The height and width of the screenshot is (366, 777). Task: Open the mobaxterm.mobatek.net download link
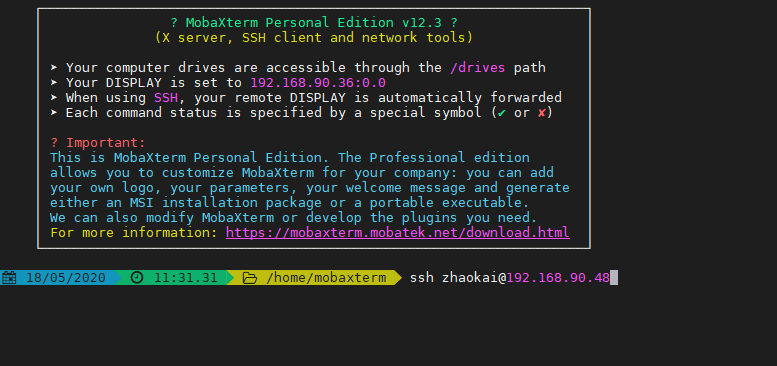coord(397,232)
